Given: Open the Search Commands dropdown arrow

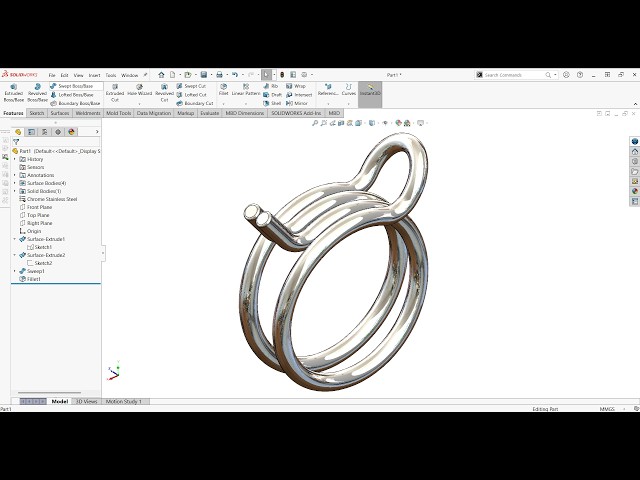Looking at the screenshot, I should click(555, 75).
